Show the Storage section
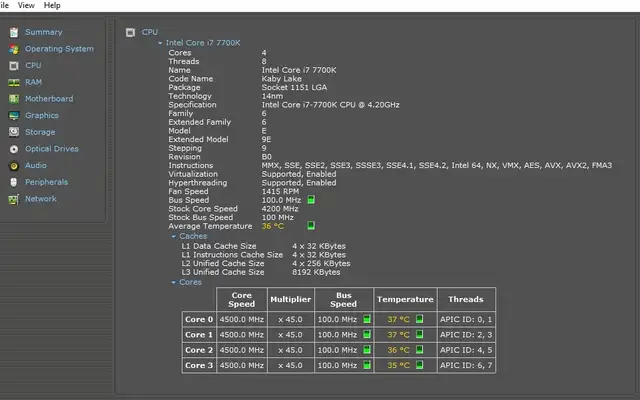The height and width of the screenshot is (400, 640). [40, 132]
